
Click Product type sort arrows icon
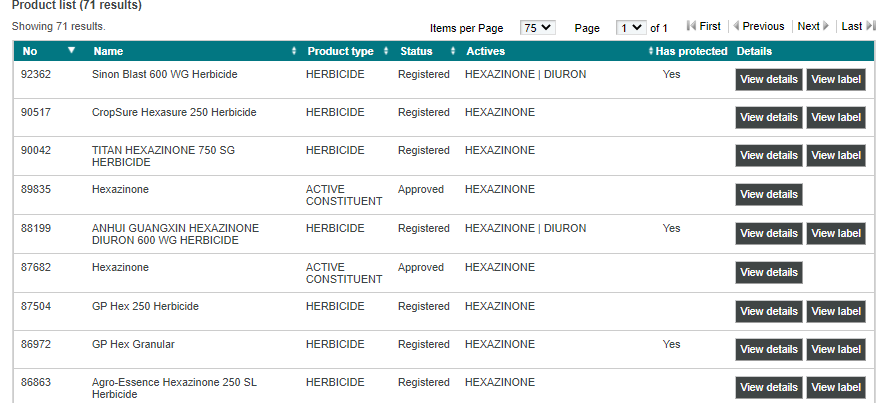386,51
